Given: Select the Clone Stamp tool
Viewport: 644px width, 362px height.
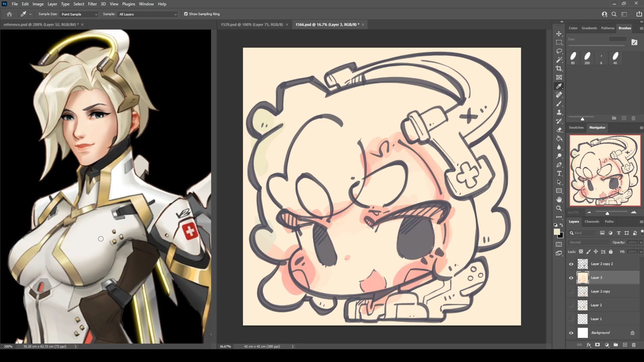Looking at the screenshot, I should tap(559, 112).
